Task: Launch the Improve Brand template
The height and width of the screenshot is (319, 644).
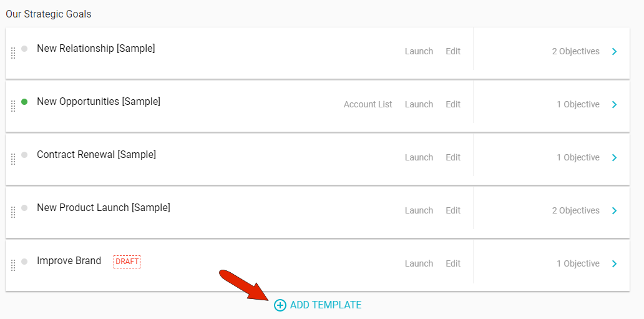Action: coord(419,263)
